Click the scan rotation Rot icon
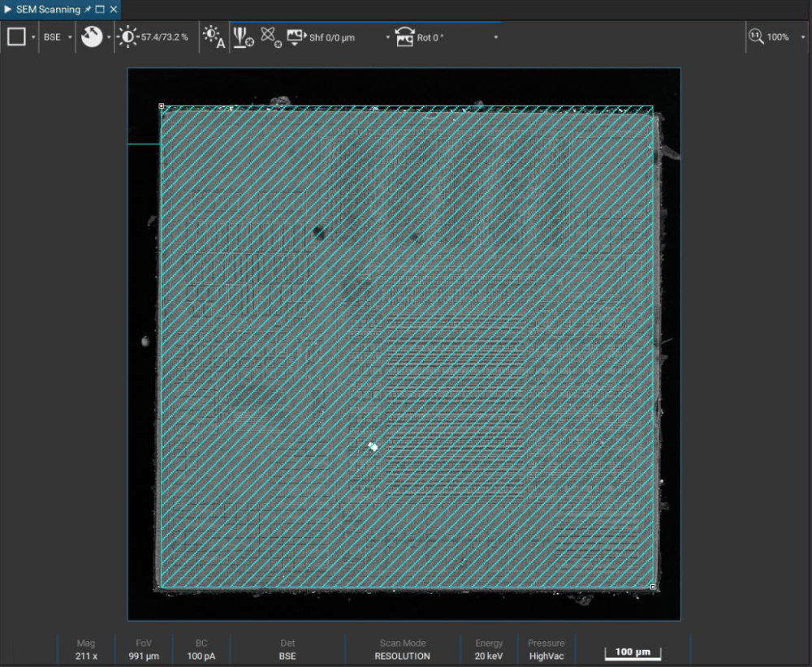Image resolution: width=812 pixels, height=667 pixels. (x=404, y=37)
